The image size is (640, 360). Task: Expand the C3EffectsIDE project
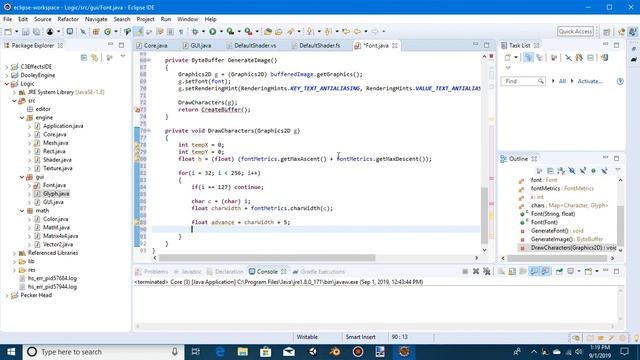click(7, 67)
